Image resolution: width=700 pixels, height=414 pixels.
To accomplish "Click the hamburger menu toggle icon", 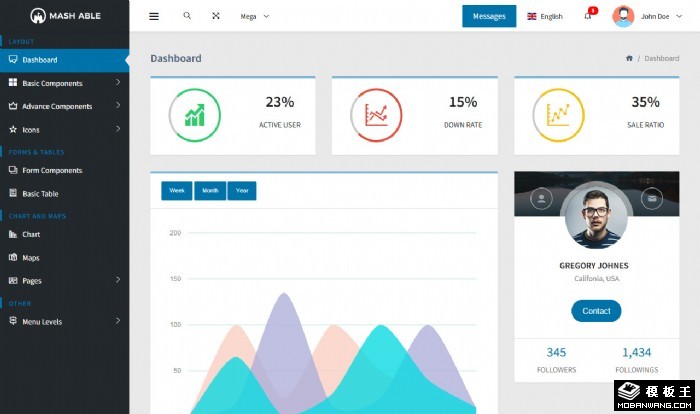I will [x=153, y=16].
